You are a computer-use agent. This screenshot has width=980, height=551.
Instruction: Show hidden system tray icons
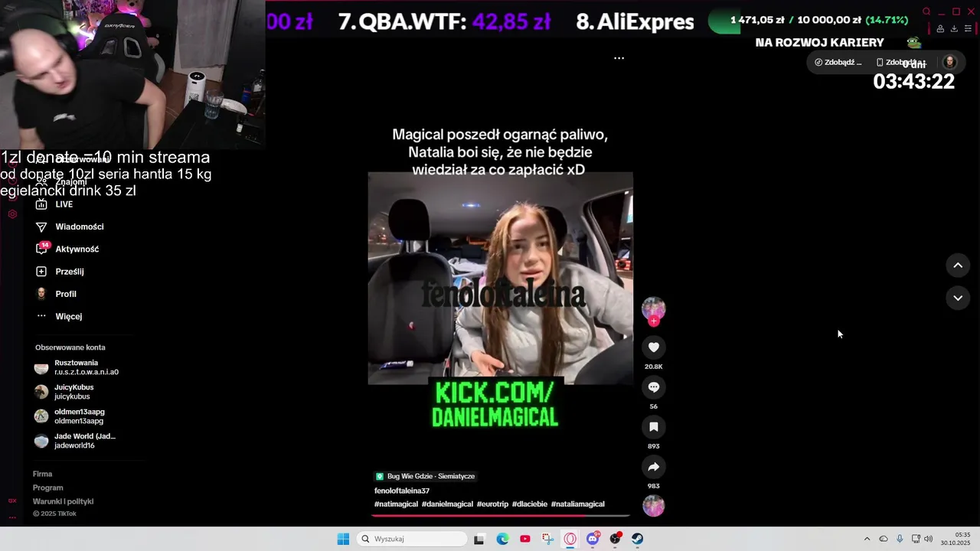(867, 539)
